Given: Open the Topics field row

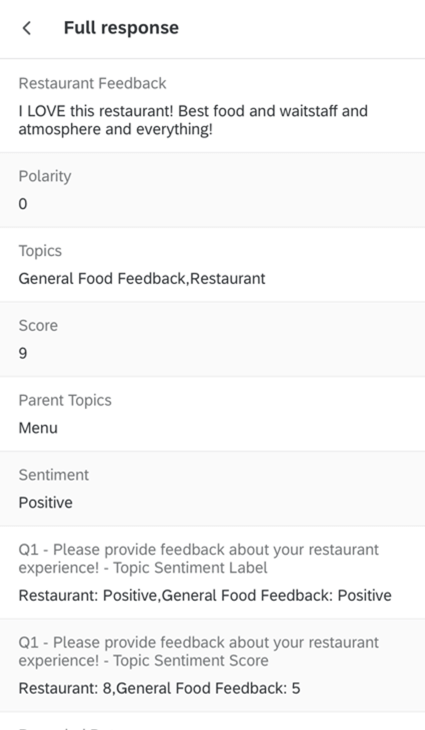Looking at the screenshot, I should (x=212, y=264).
